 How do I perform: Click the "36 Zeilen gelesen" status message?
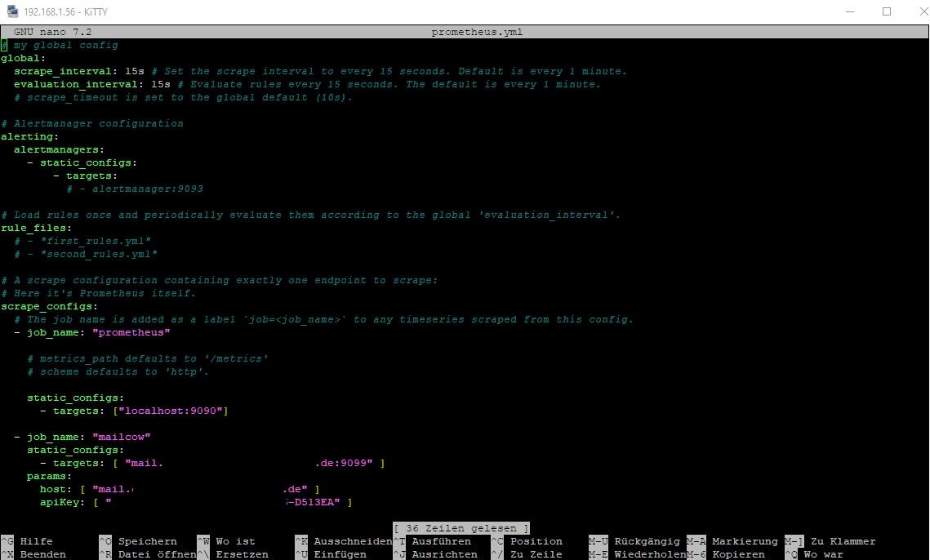[461, 528]
